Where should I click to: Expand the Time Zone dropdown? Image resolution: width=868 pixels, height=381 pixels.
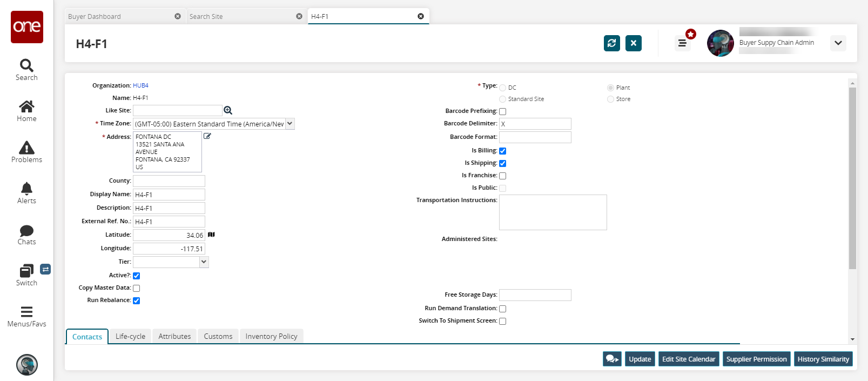290,124
